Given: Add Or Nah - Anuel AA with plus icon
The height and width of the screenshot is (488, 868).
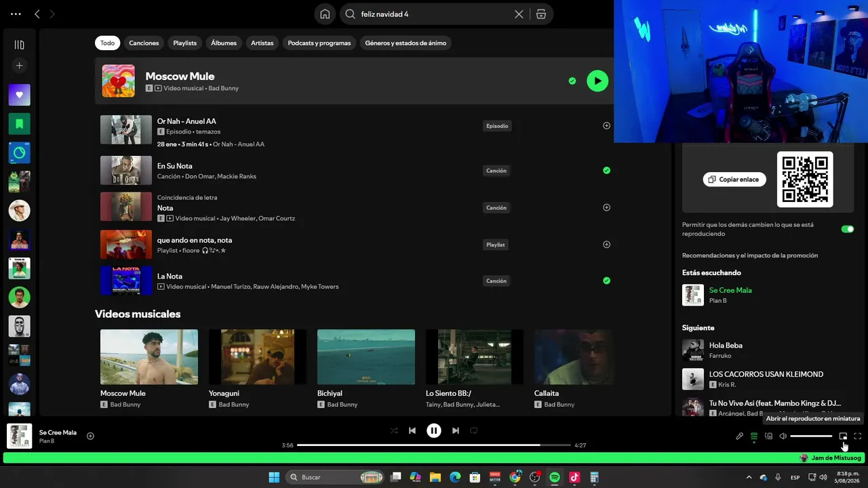Looking at the screenshot, I should [x=606, y=125].
